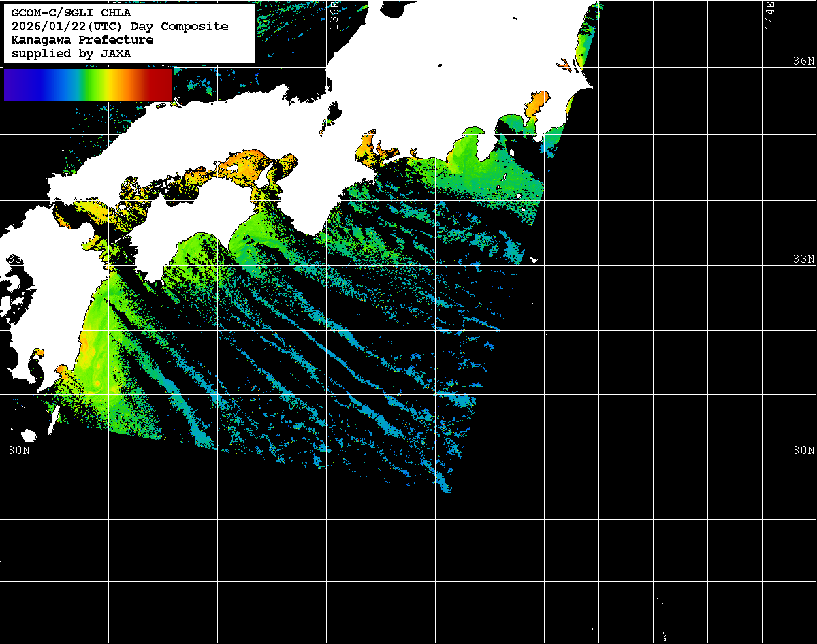This screenshot has width=817, height=644.
Task: Click the Kanagawa Prefecture label
Action: click(x=82, y=40)
